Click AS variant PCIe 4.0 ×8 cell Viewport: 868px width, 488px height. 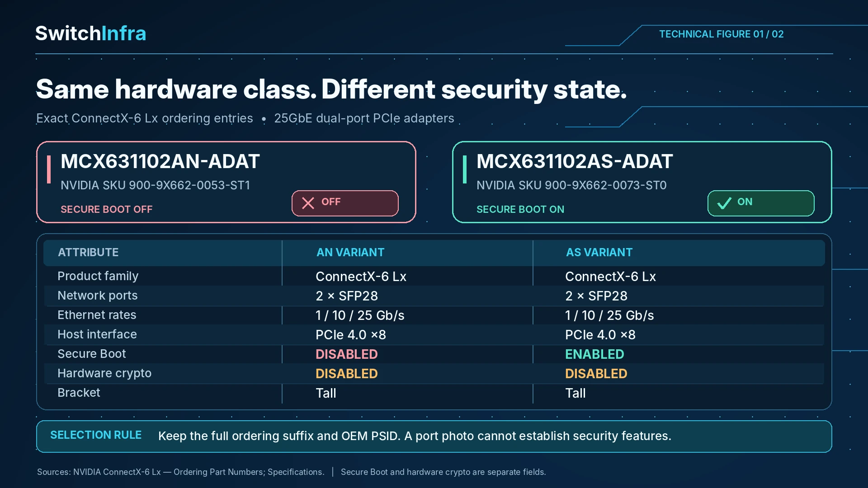[x=600, y=335]
